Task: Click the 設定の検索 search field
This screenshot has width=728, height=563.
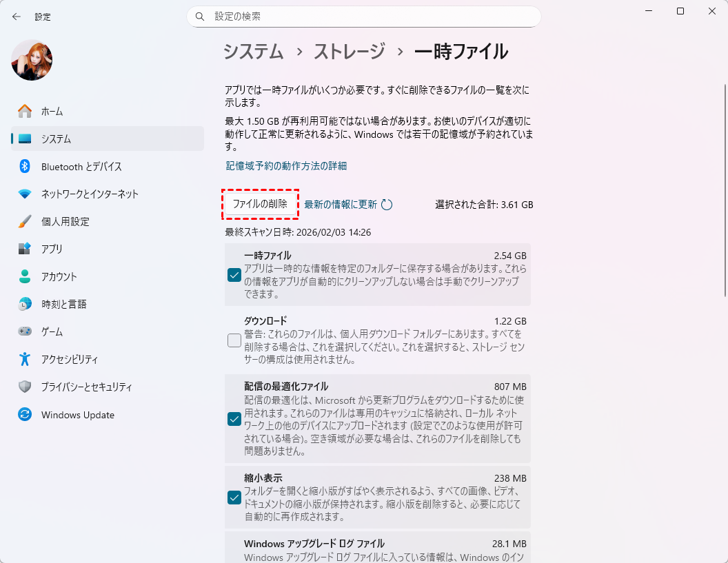Action: (364, 17)
